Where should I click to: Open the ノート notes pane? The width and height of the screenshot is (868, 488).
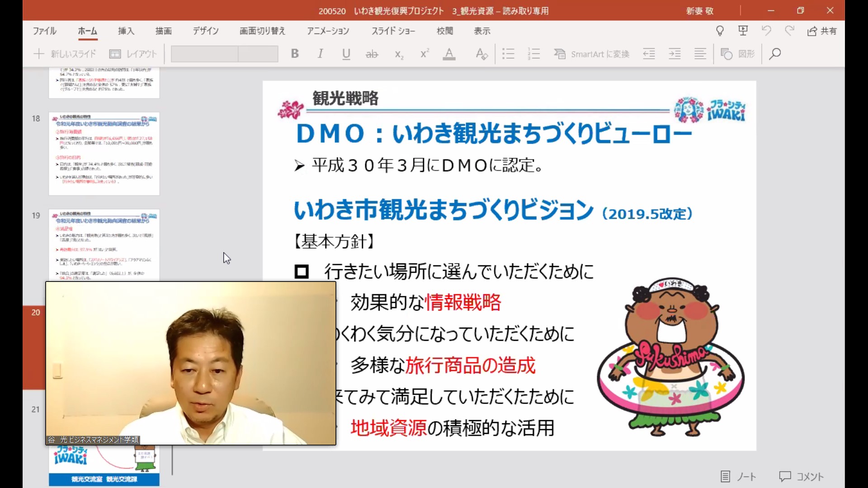[738, 476]
